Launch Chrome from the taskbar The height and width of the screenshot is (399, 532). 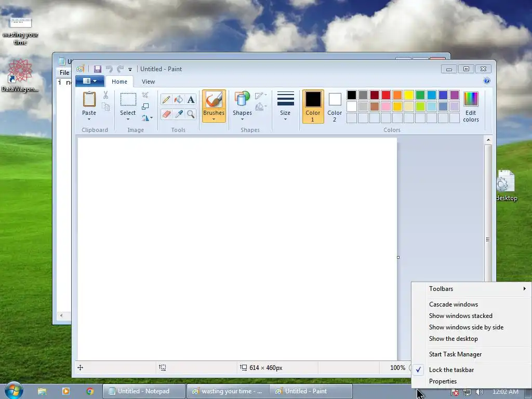[90, 391]
